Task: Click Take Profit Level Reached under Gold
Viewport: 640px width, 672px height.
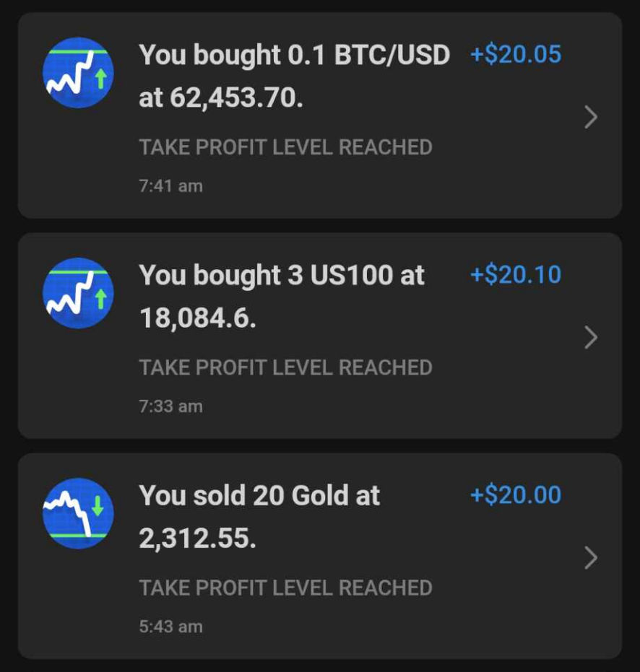Action: [x=285, y=588]
